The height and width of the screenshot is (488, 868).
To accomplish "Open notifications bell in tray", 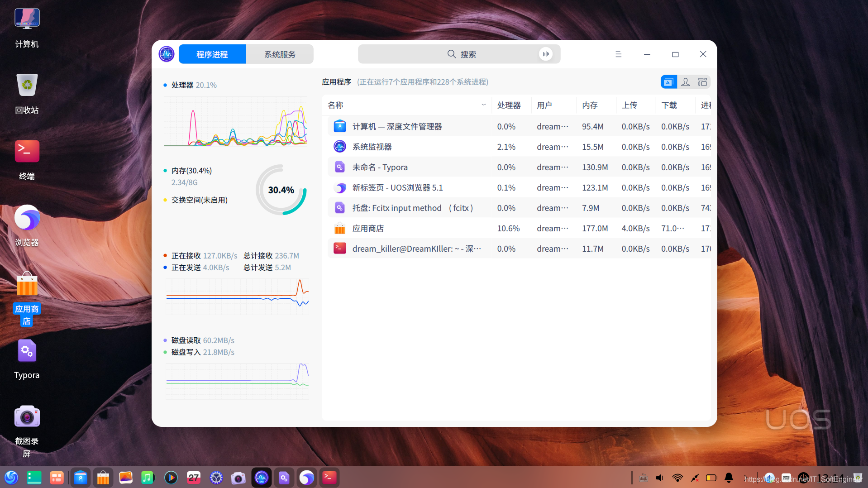I will click(729, 478).
